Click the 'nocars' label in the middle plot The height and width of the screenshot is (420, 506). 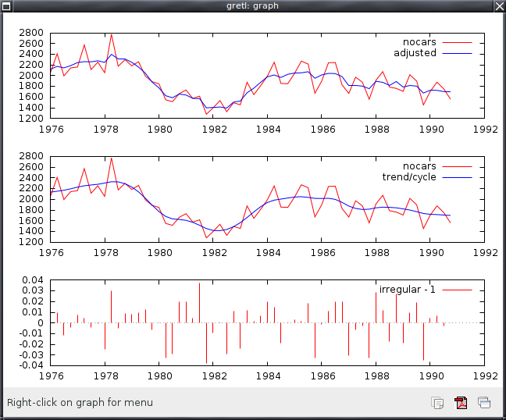(x=420, y=166)
